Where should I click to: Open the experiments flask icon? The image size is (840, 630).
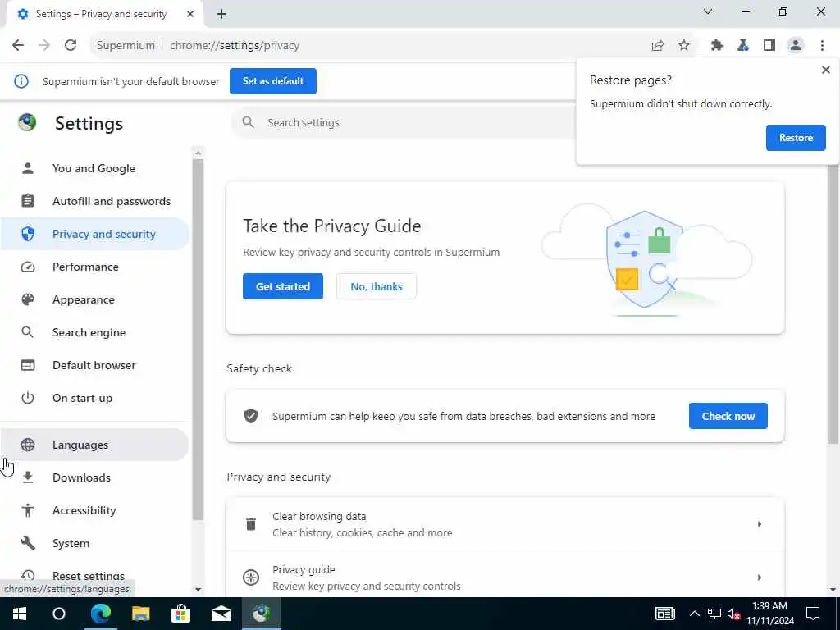tap(743, 46)
